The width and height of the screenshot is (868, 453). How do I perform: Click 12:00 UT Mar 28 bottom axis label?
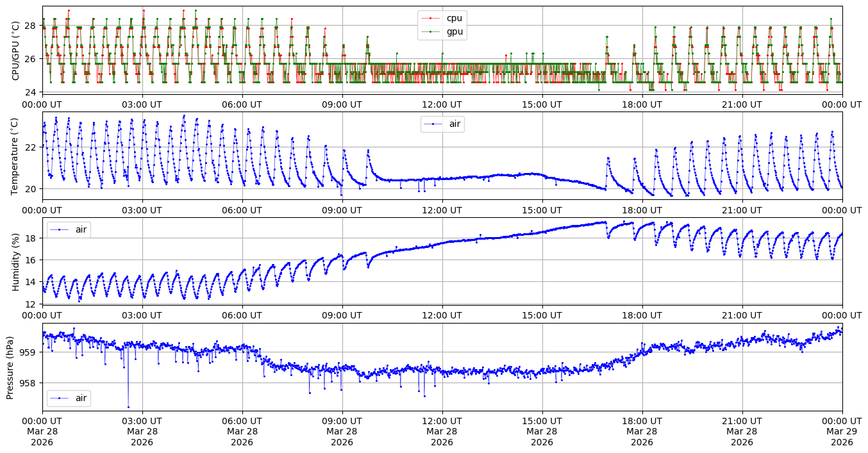442,432
